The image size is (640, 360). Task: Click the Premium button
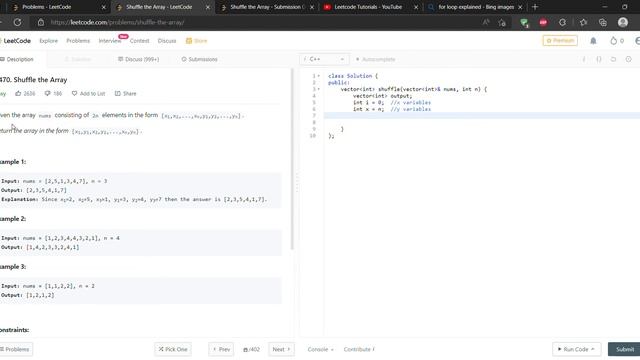[560, 40]
